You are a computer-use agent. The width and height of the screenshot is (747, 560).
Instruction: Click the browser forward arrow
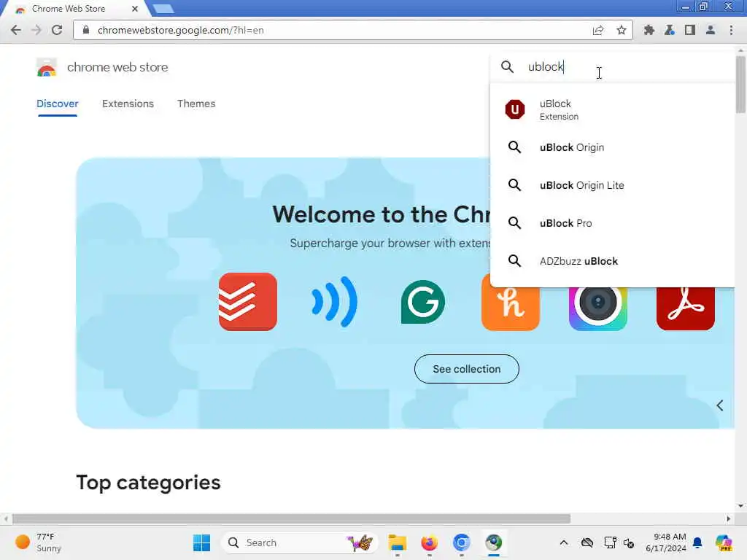click(36, 30)
